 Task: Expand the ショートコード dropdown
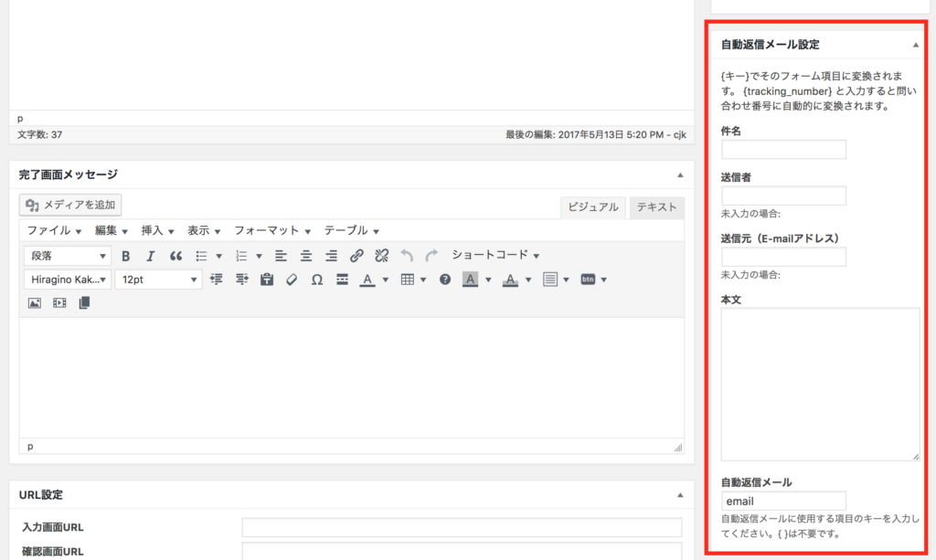pos(495,256)
